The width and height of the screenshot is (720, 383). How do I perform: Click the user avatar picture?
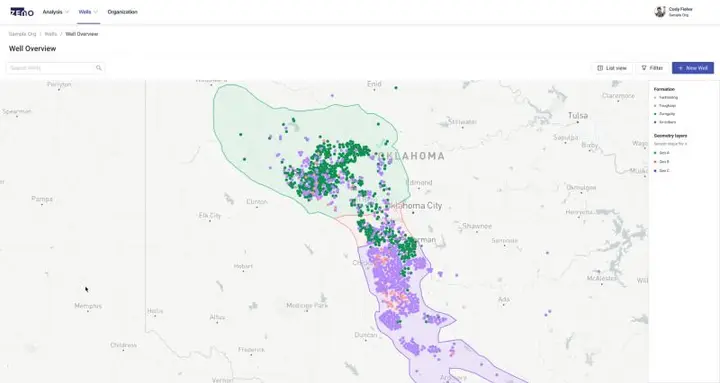[x=660, y=12]
